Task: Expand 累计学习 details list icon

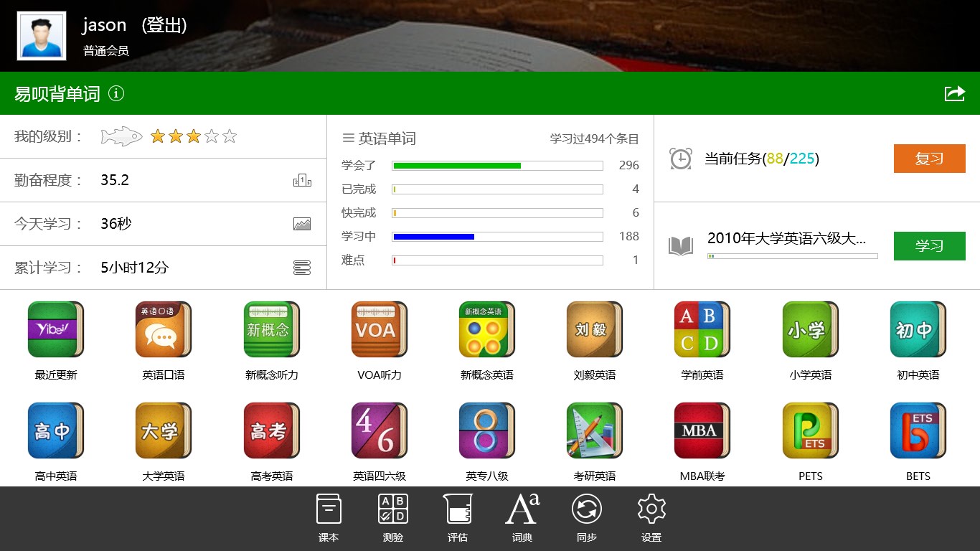Action: pos(302,268)
